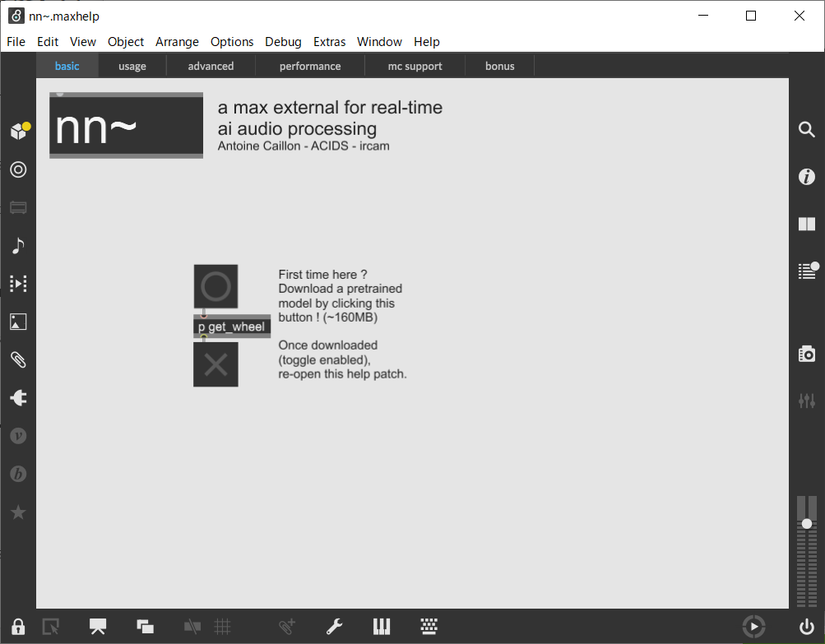Open the paperclip snippets icon
Viewport: 825px width, 644px height.
[18, 360]
